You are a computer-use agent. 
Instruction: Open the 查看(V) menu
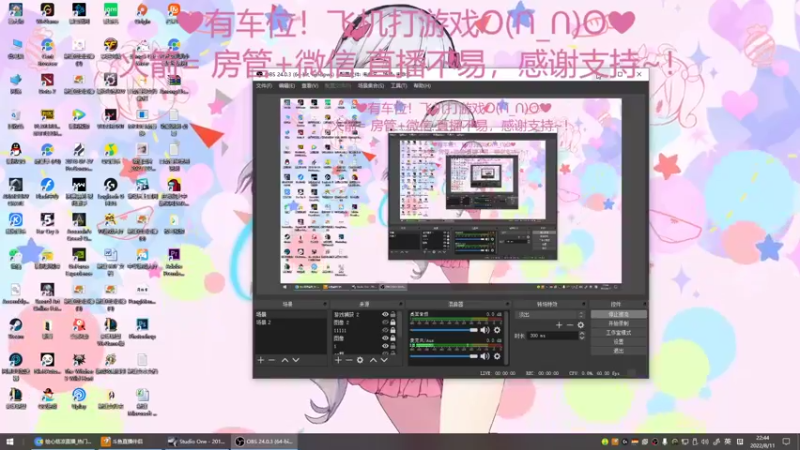tap(310, 86)
